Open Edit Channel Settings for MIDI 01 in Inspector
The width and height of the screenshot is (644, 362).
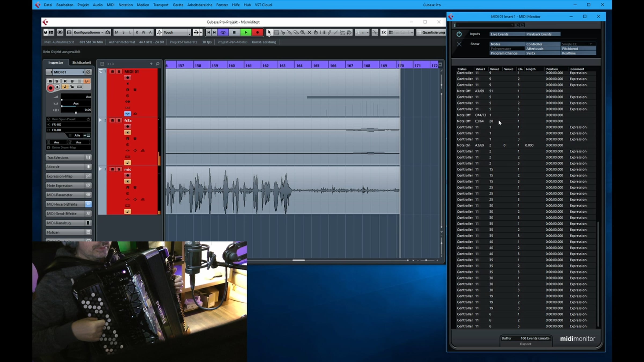coord(88,72)
